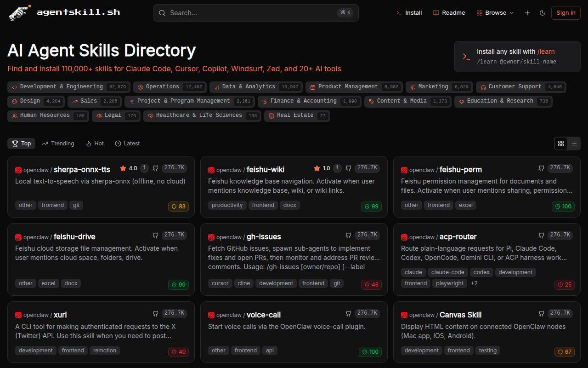Filter by Product Management category
588x368 pixels.
354,87
